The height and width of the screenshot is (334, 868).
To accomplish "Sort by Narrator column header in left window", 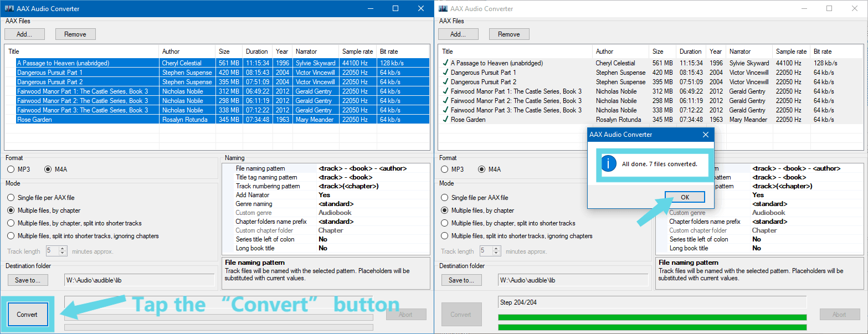I will coord(316,52).
